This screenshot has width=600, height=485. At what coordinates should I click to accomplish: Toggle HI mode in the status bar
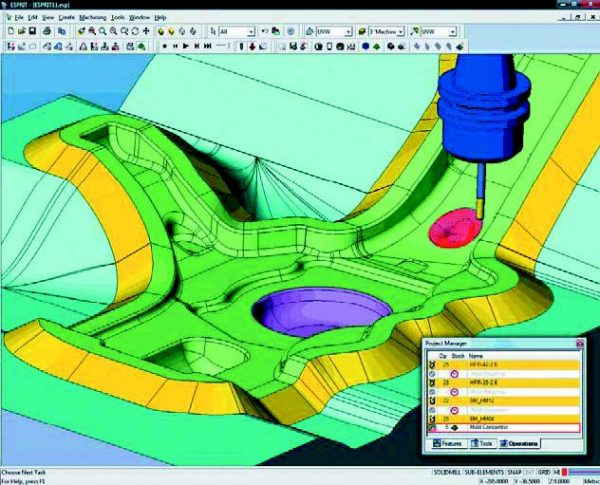point(557,472)
